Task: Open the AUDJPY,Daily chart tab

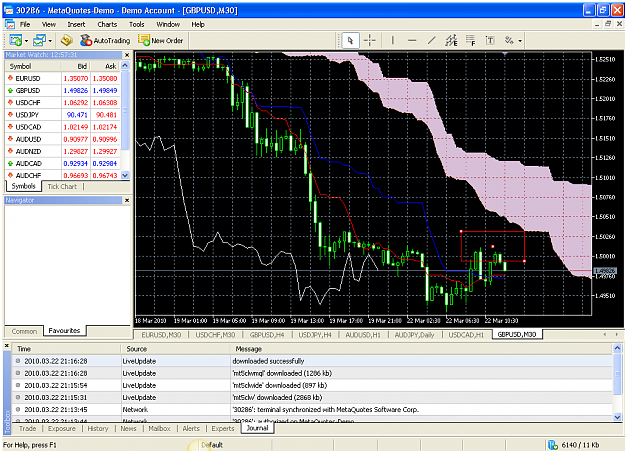Action: pos(414,335)
